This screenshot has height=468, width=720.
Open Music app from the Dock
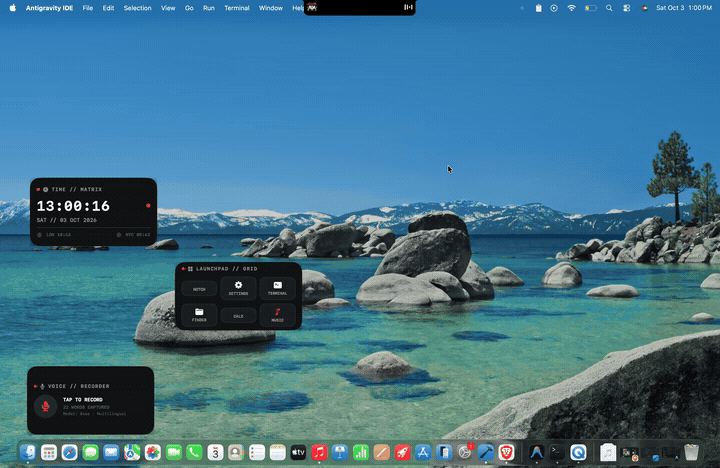coord(319,452)
